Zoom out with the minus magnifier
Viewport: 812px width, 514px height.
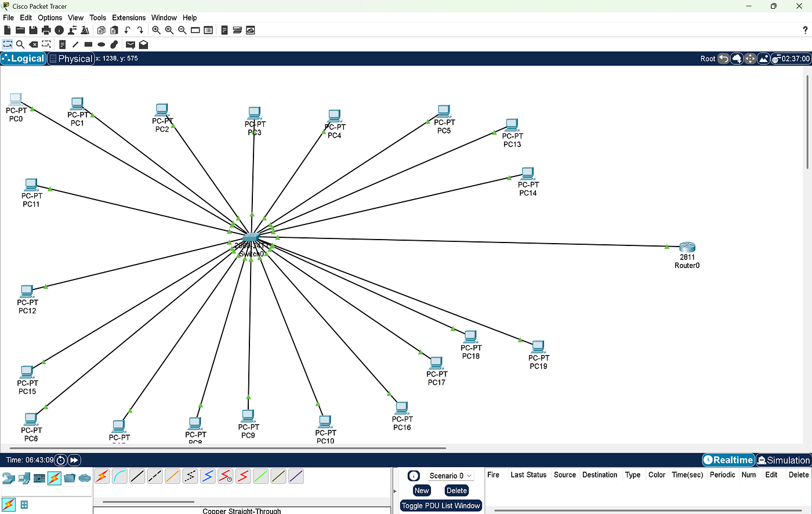point(182,30)
